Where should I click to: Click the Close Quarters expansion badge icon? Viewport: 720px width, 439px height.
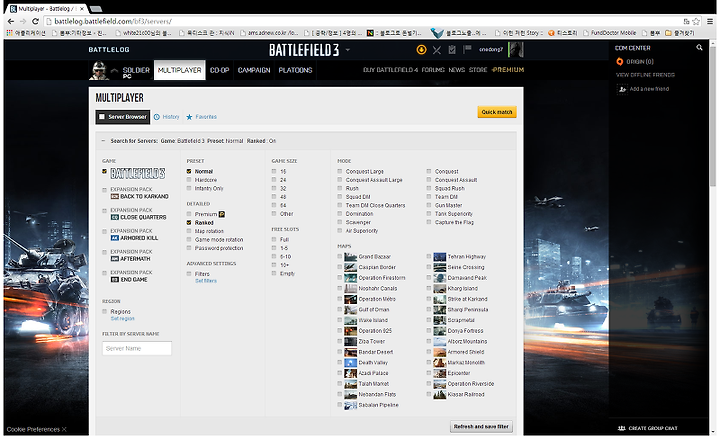115,217
